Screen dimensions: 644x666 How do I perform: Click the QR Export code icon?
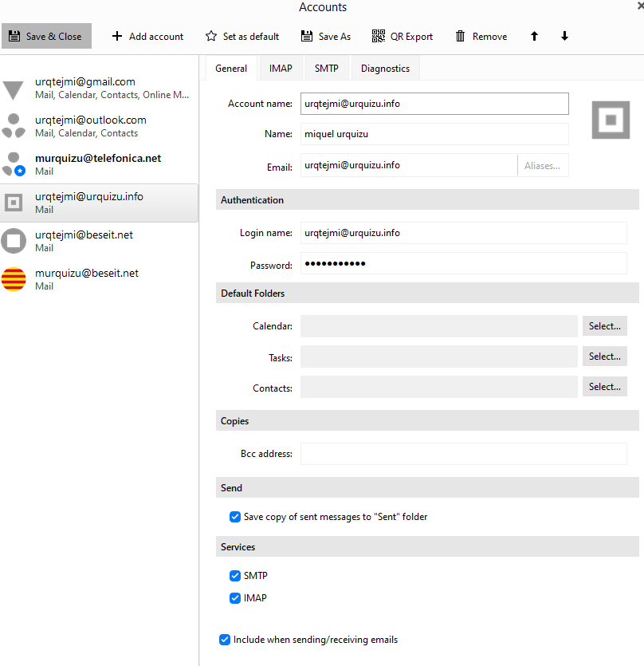tap(379, 37)
